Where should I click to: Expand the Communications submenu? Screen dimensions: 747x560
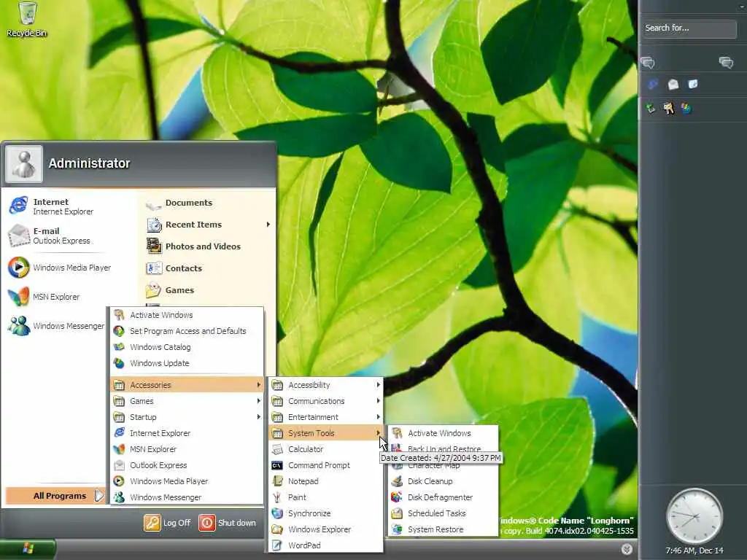(326, 401)
